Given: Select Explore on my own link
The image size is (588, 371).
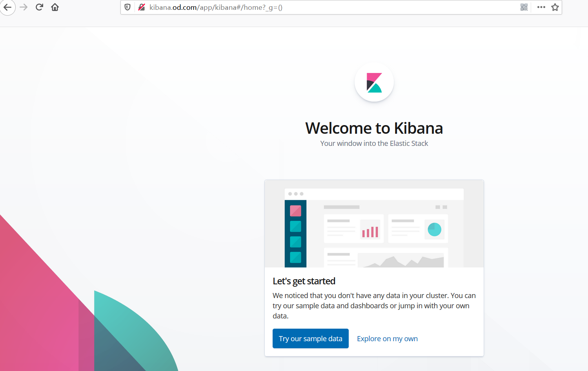Looking at the screenshot, I should [x=387, y=338].
